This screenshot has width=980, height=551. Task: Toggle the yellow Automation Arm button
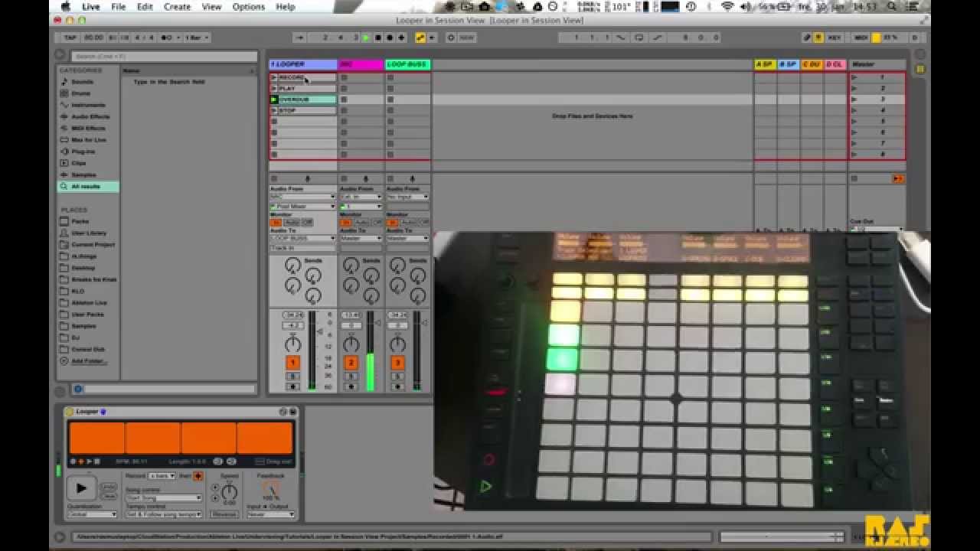click(420, 37)
